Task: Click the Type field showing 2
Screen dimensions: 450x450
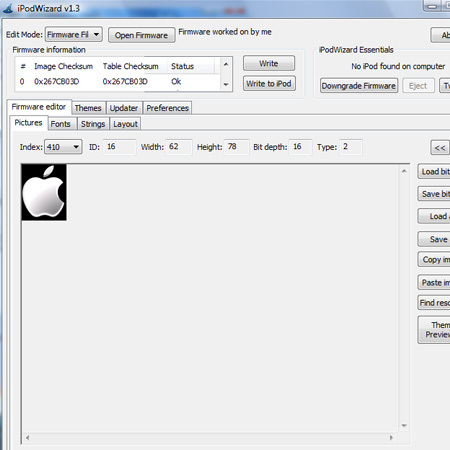Action: (350, 147)
